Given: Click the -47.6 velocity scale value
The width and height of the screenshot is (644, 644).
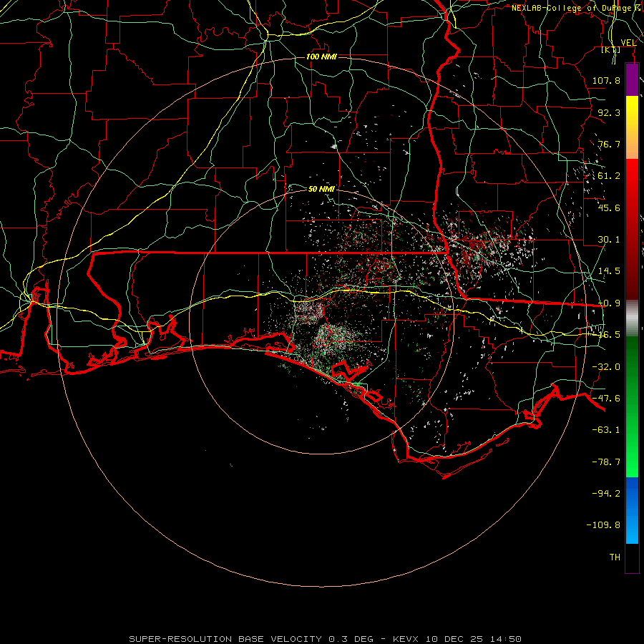Looking at the screenshot, I should pyautogui.click(x=606, y=399).
